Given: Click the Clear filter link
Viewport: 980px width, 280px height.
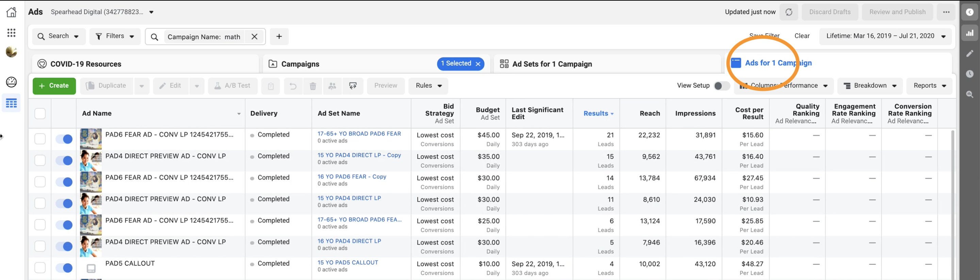Looking at the screenshot, I should pyautogui.click(x=802, y=36).
